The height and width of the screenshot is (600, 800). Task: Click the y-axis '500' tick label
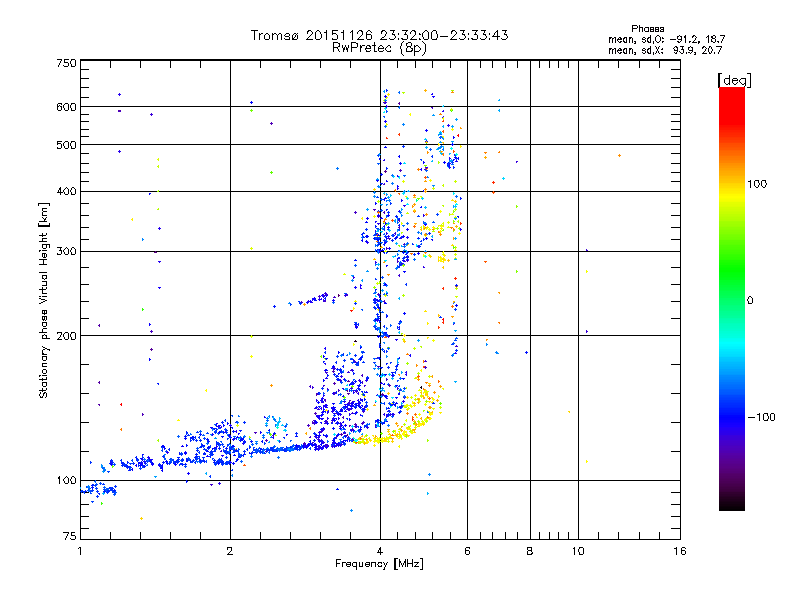point(66,145)
